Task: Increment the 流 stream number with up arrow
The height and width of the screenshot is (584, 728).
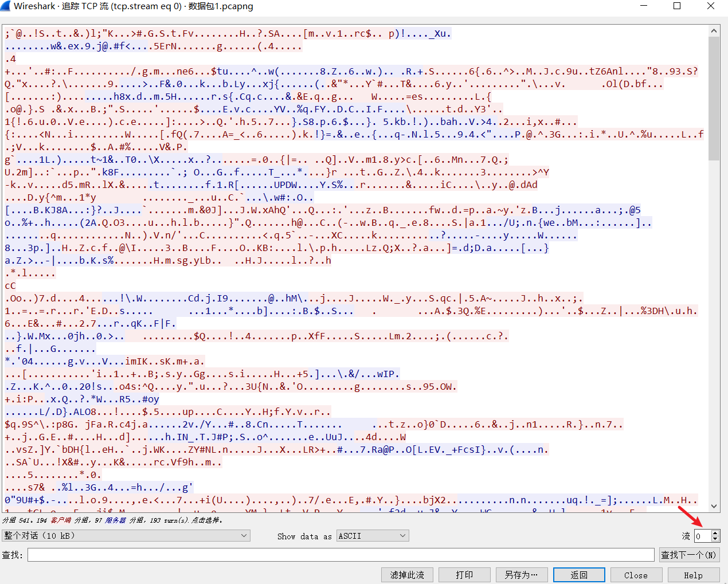Action: [x=715, y=533]
